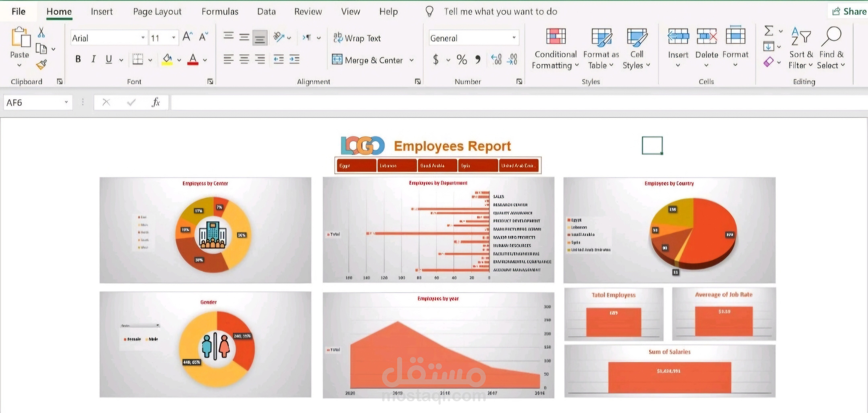The height and width of the screenshot is (413, 868).
Task: Click the Tell me what you want search box
Action: click(x=500, y=11)
